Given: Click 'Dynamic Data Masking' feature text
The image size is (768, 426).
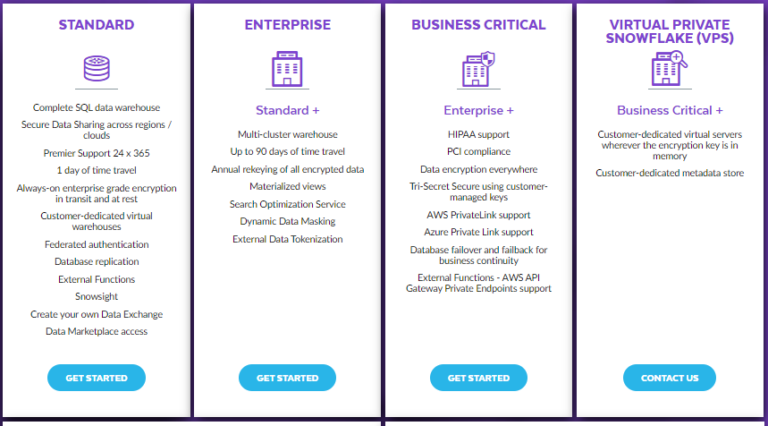Looking at the screenshot, I should coord(288,221).
